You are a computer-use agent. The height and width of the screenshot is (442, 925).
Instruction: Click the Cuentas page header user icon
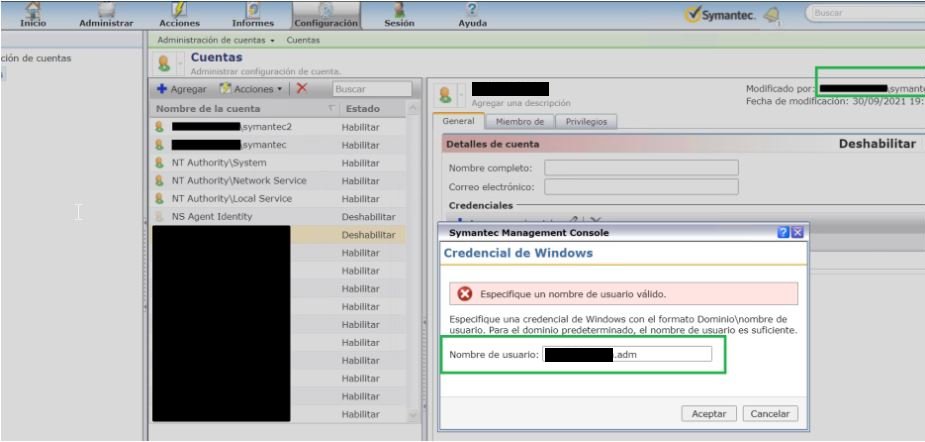(x=164, y=63)
